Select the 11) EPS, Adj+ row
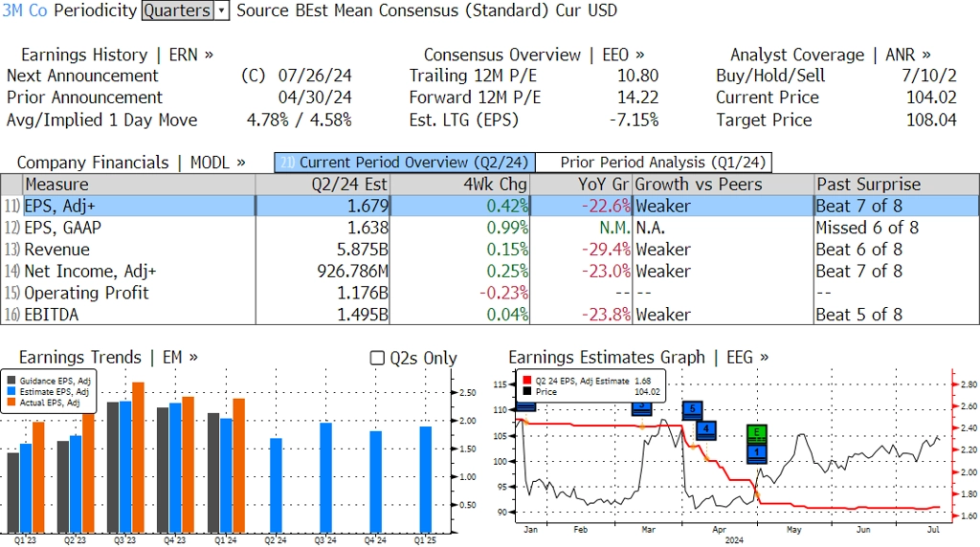 click(490, 206)
